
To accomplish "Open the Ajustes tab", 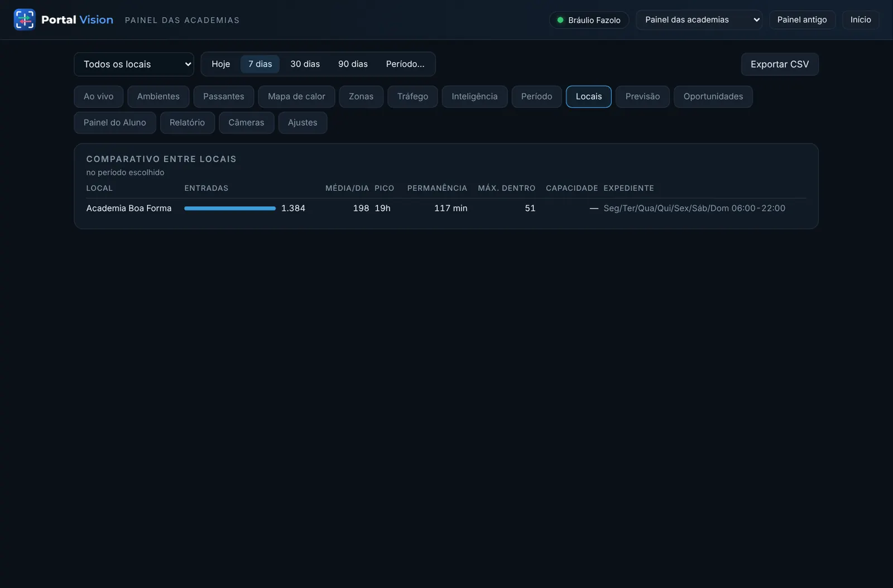I will click(303, 123).
